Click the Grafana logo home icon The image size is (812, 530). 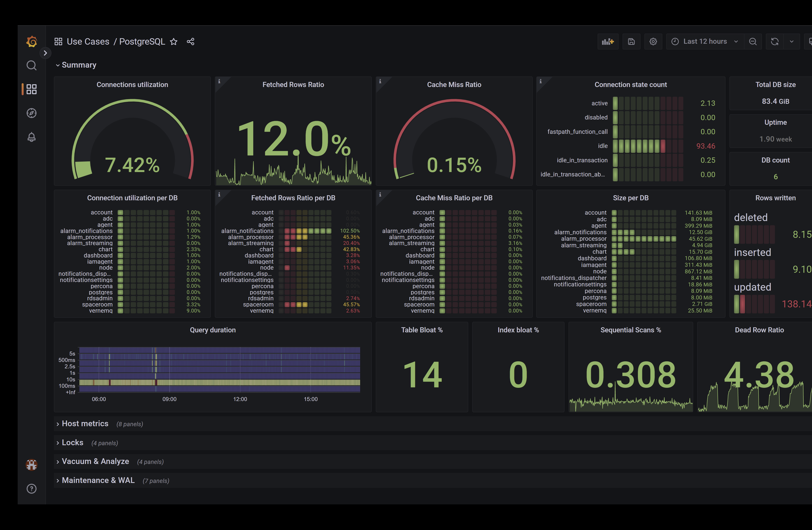click(x=32, y=42)
